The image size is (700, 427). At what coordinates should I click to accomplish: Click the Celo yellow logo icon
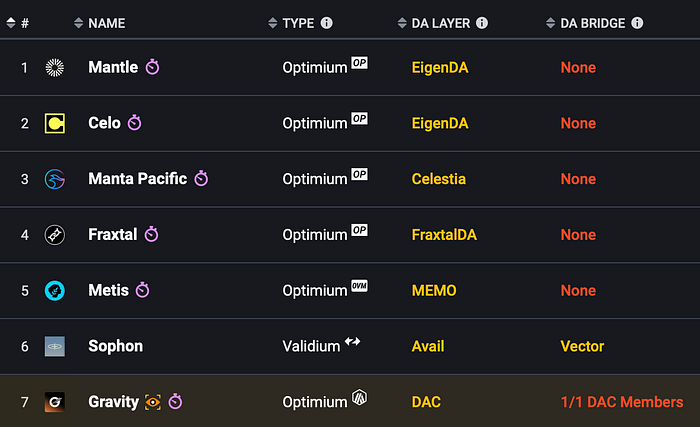(55, 123)
